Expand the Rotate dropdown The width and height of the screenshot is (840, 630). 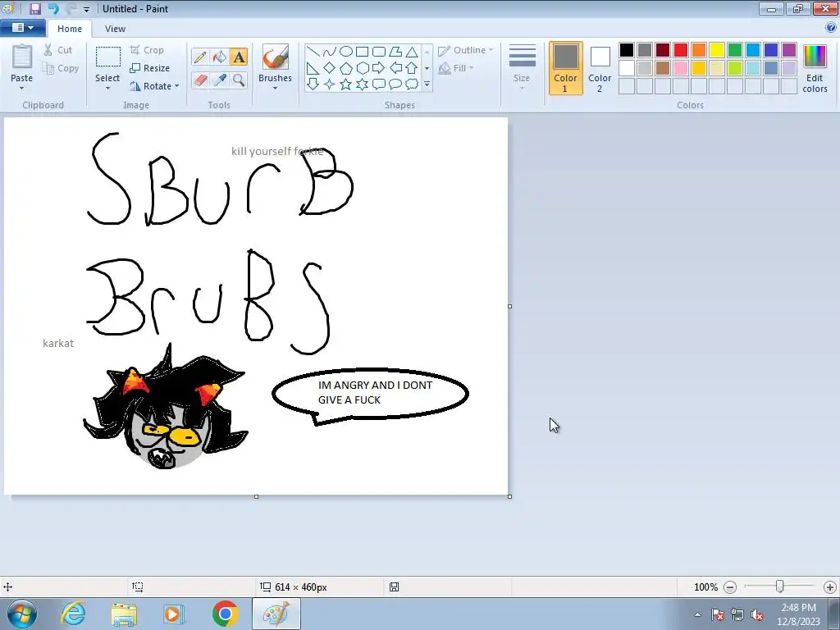point(177,86)
